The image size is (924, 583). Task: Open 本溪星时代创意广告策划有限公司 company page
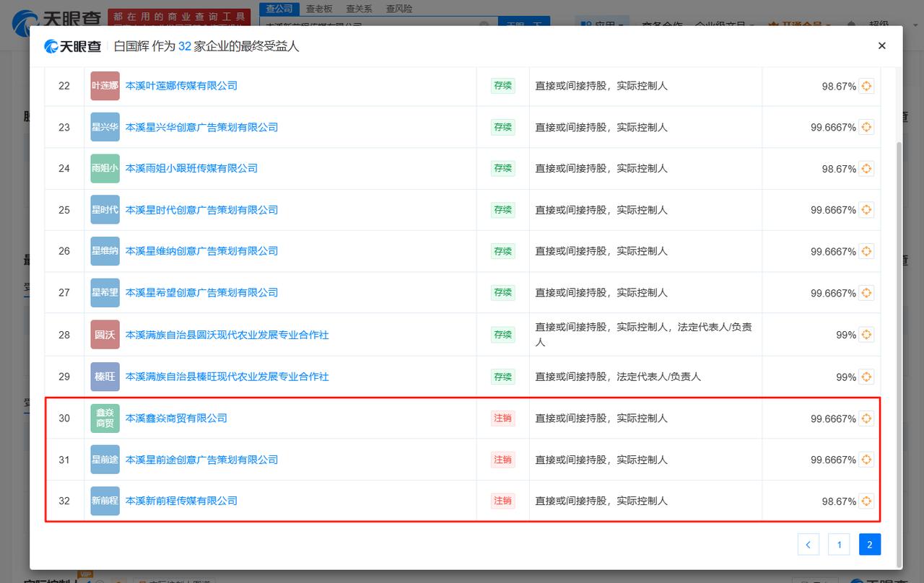click(201, 210)
